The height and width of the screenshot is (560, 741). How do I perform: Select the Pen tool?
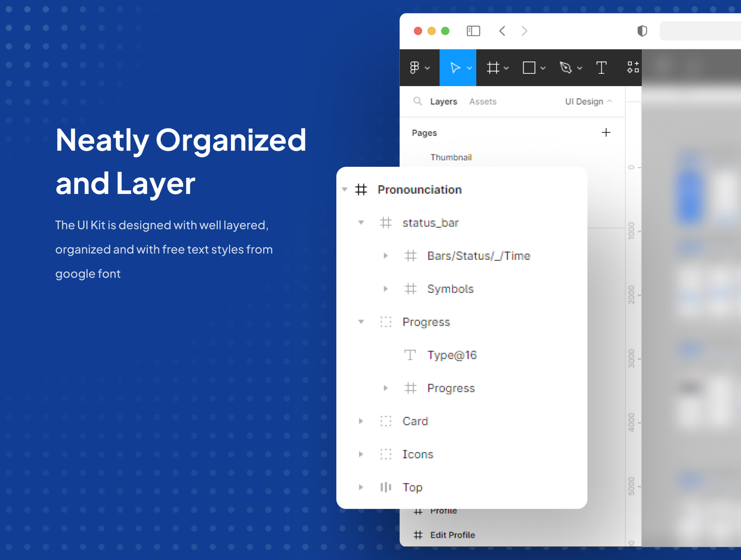[565, 68]
